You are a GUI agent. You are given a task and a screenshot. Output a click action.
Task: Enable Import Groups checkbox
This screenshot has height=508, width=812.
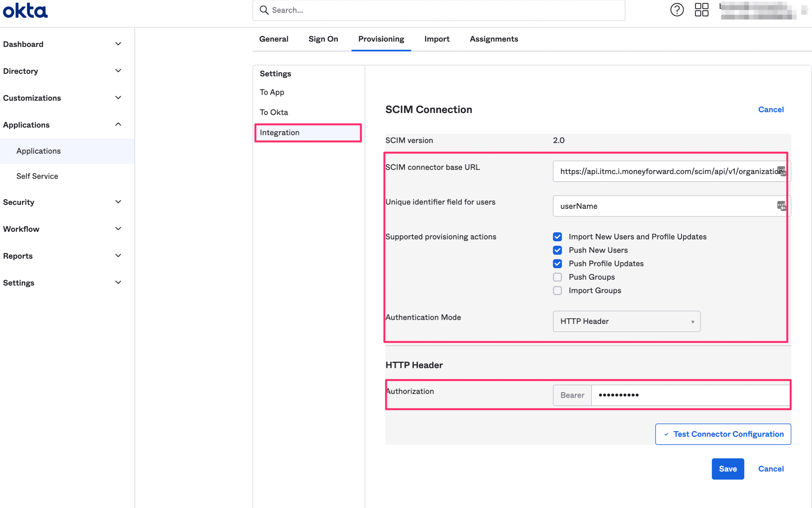557,290
